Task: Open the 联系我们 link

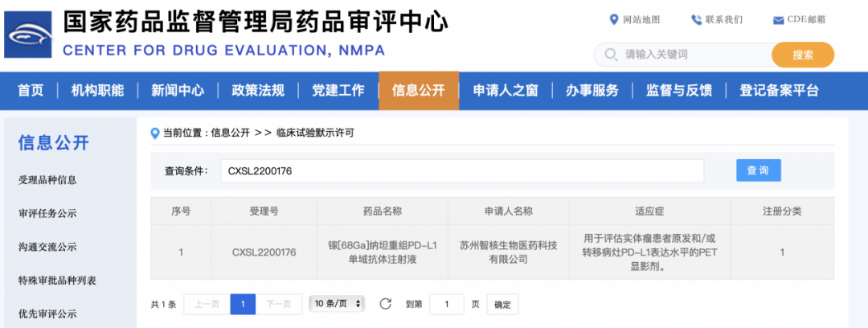Action: [724, 20]
